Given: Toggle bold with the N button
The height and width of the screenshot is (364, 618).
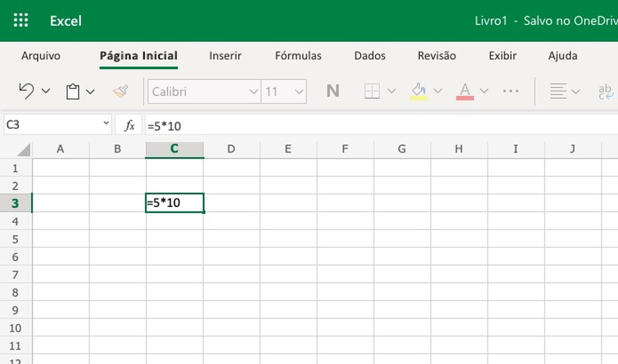Looking at the screenshot, I should point(332,91).
